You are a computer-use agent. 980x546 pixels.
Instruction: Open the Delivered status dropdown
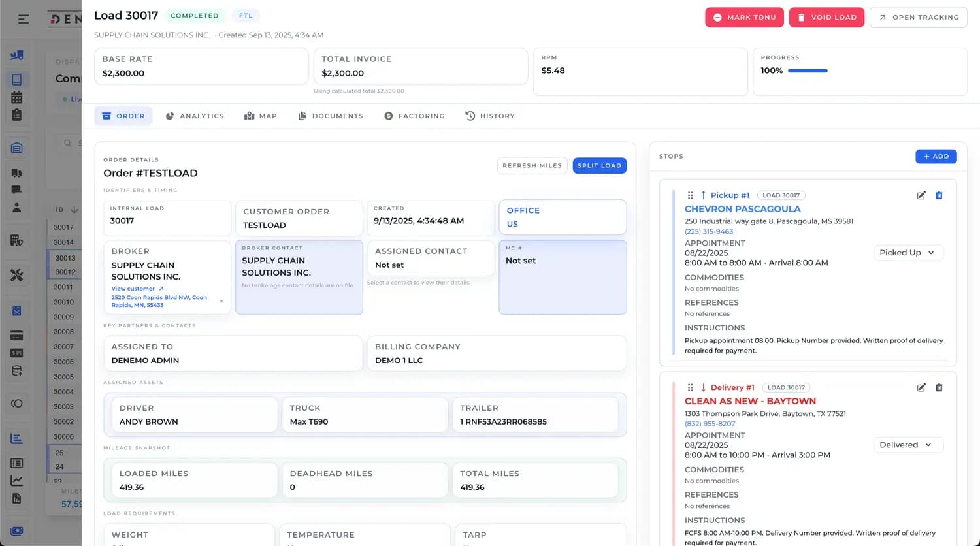click(907, 444)
